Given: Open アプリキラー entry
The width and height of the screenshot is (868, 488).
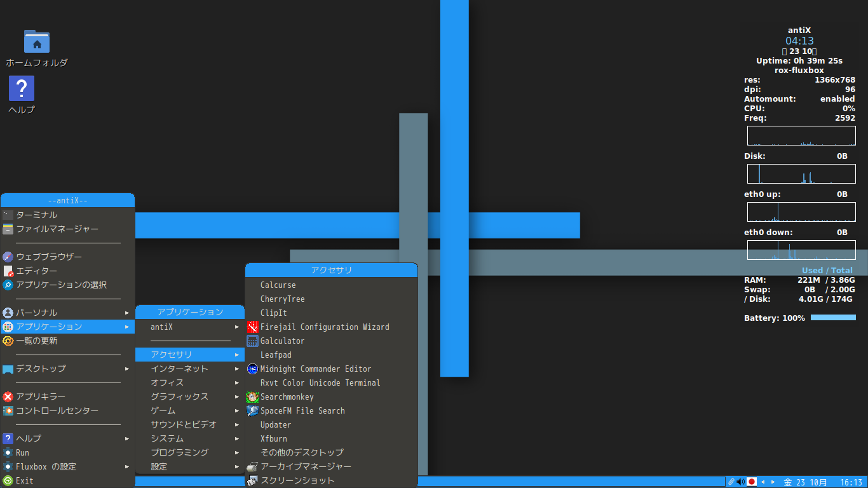Looking at the screenshot, I should [67, 396].
